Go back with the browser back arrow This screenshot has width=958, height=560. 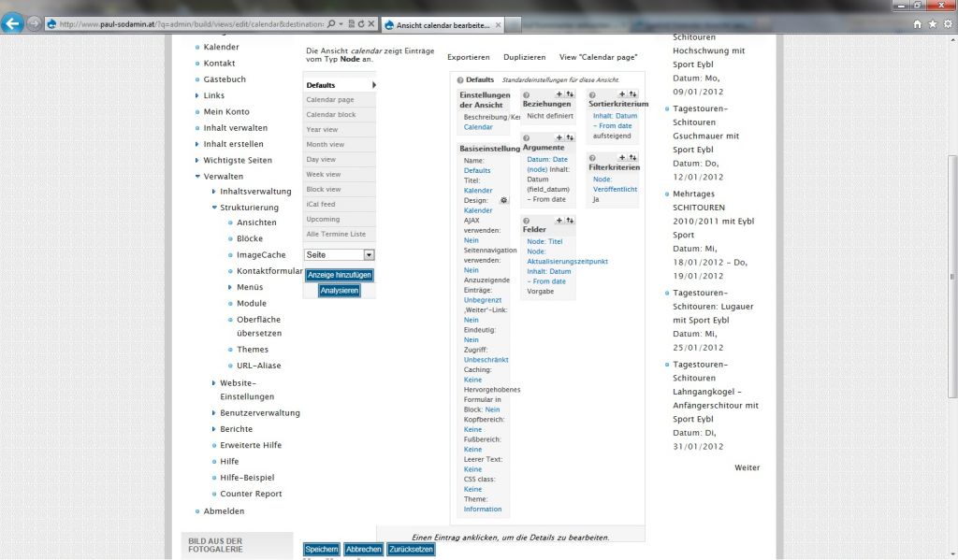tap(13, 24)
